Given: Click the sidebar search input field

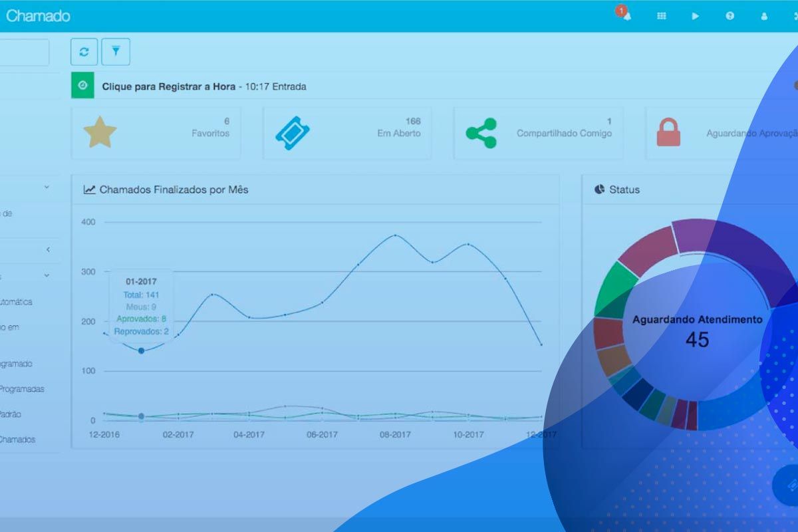Looking at the screenshot, I should pyautogui.click(x=24, y=53).
